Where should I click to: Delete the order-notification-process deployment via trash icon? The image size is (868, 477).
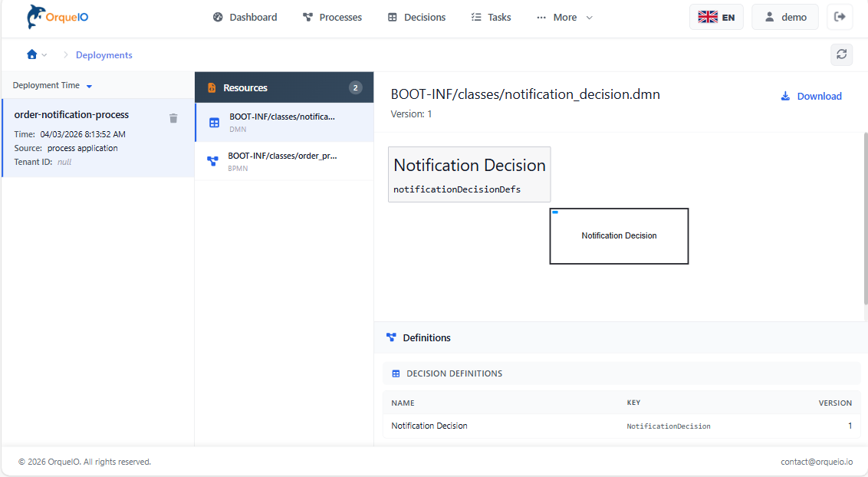(173, 118)
